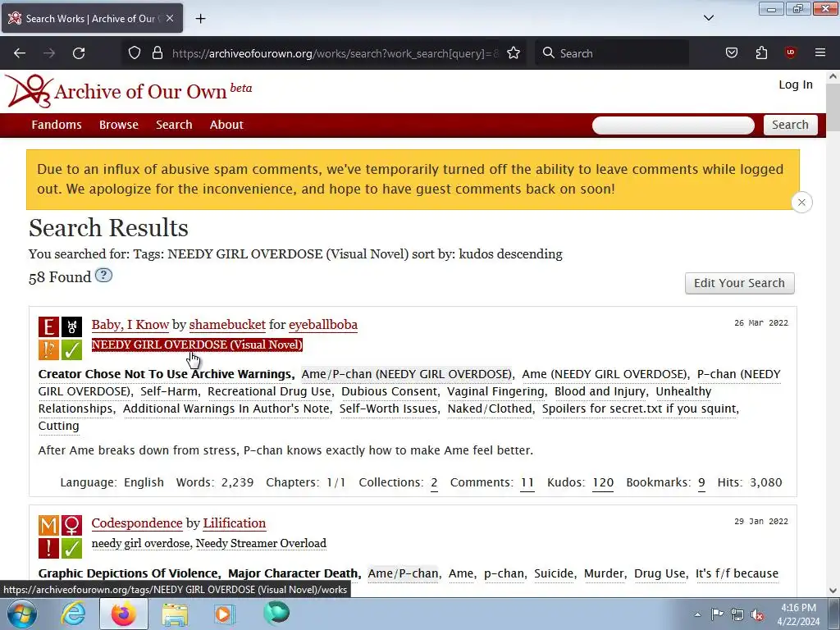The width and height of the screenshot is (840, 630).
Task: Show hidden system tray icons
Action: 697,614
